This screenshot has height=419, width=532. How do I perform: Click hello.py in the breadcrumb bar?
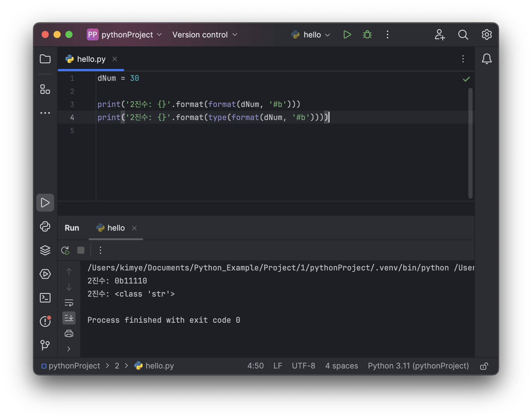[154, 366]
